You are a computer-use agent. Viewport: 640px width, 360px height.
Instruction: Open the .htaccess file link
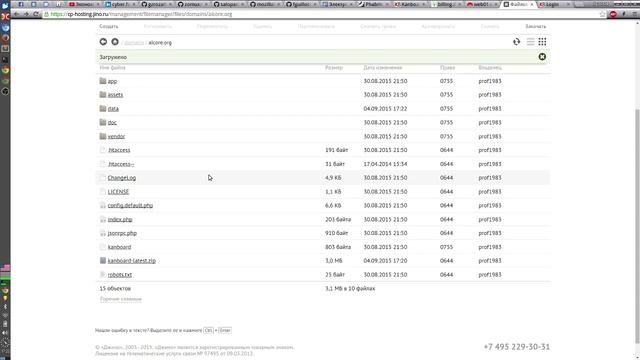click(119, 150)
